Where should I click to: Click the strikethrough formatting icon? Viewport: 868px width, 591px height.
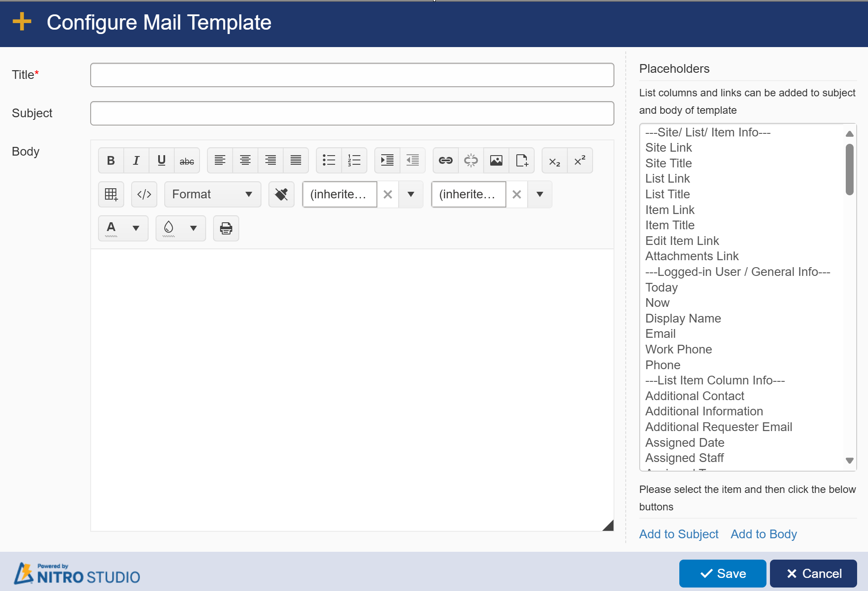coord(186,160)
